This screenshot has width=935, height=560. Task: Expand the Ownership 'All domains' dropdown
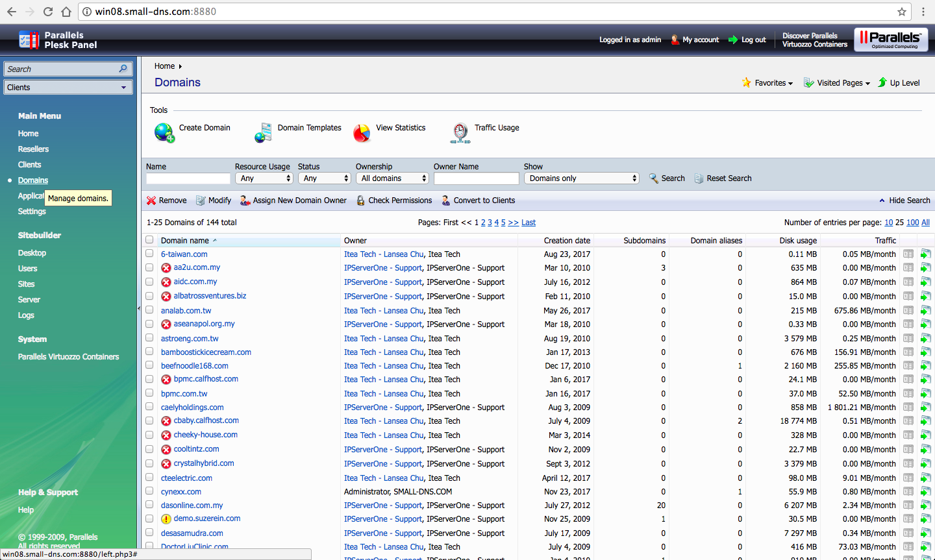pos(392,178)
